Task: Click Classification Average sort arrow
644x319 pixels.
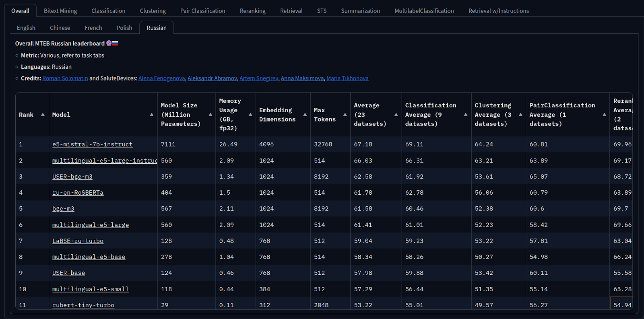Action: 466,115
